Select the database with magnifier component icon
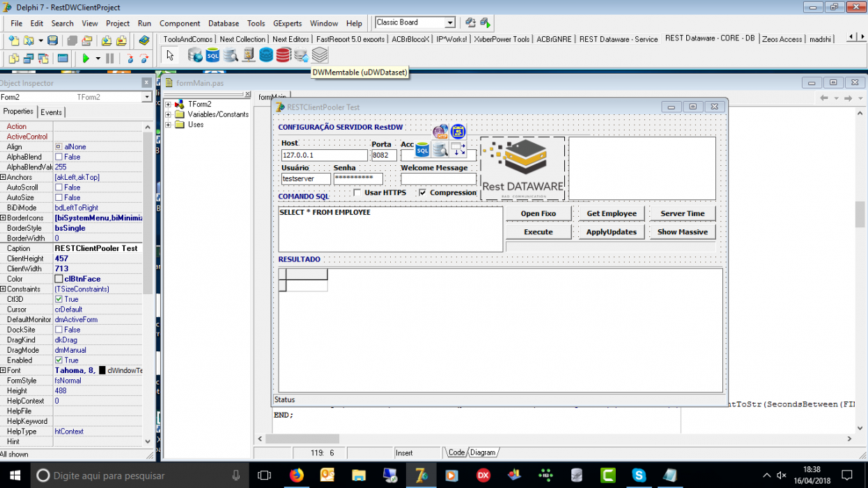The height and width of the screenshot is (488, 868). pos(231,54)
